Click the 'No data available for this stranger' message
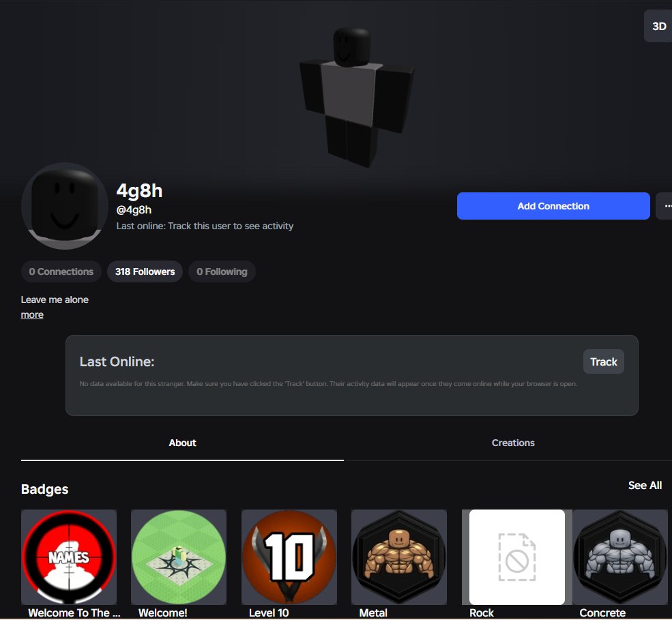The image size is (672, 620). (x=328, y=384)
